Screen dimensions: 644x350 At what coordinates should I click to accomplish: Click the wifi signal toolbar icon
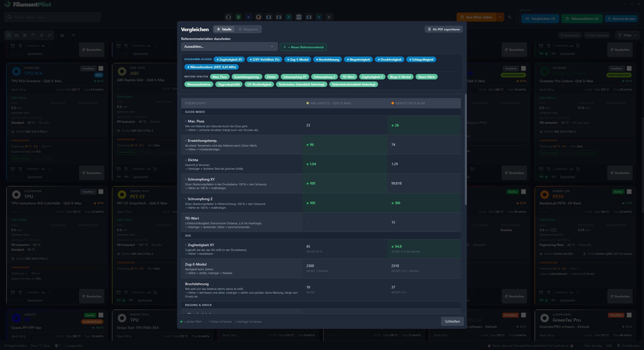click(73, 35)
